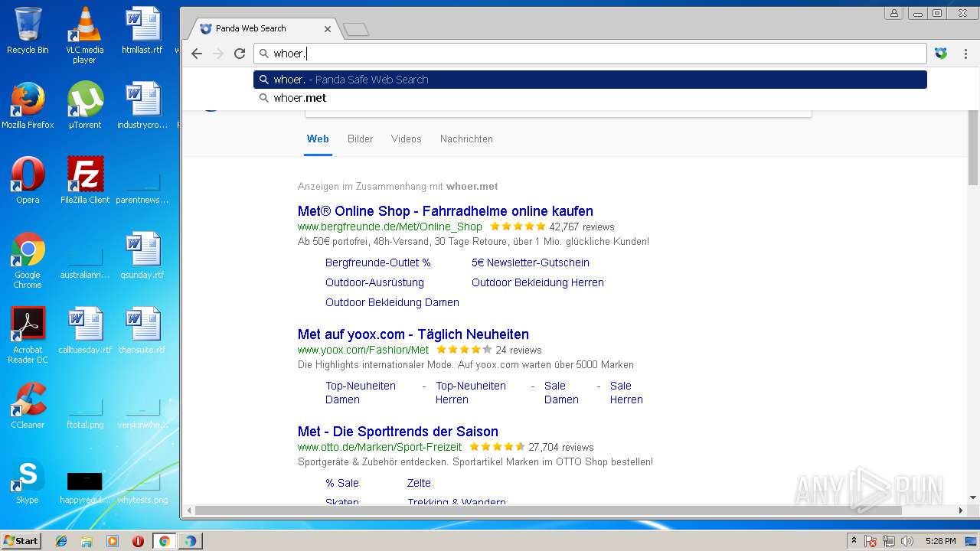Open Windows Explorer folder in taskbar

coord(87,541)
